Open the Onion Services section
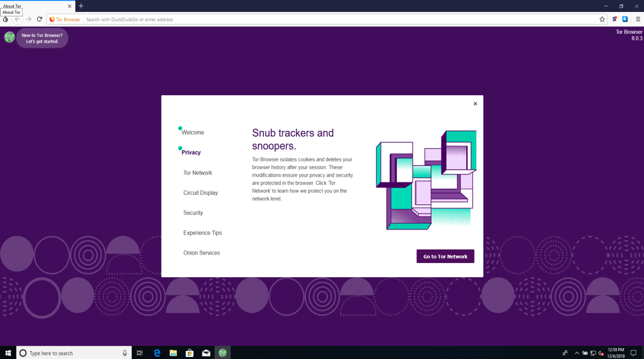 pos(201,253)
